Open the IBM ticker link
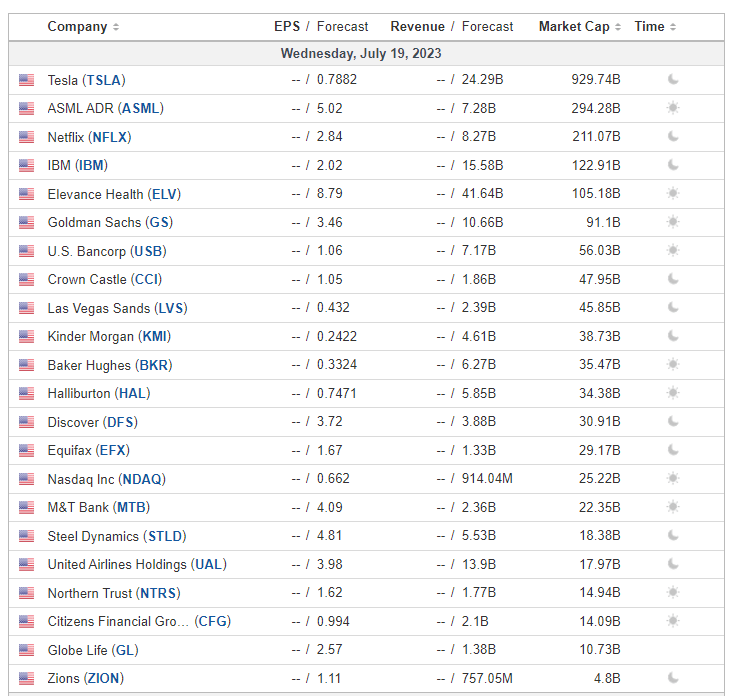 [92, 165]
